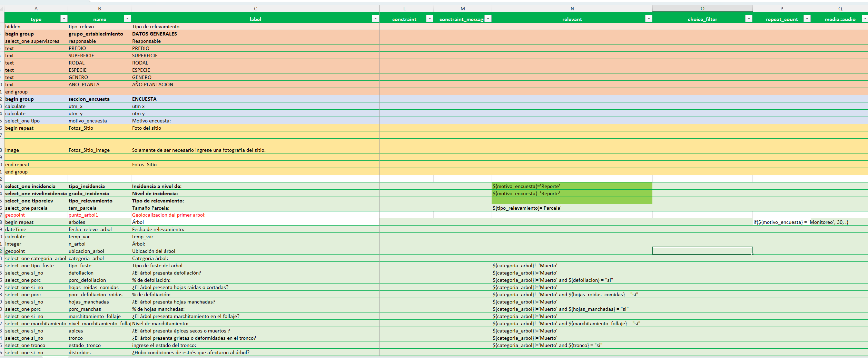Image resolution: width=868 pixels, height=358 pixels.
Task: Select the green relevant cell in the tipo_incidencia row
Action: pyautogui.click(x=572, y=186)
